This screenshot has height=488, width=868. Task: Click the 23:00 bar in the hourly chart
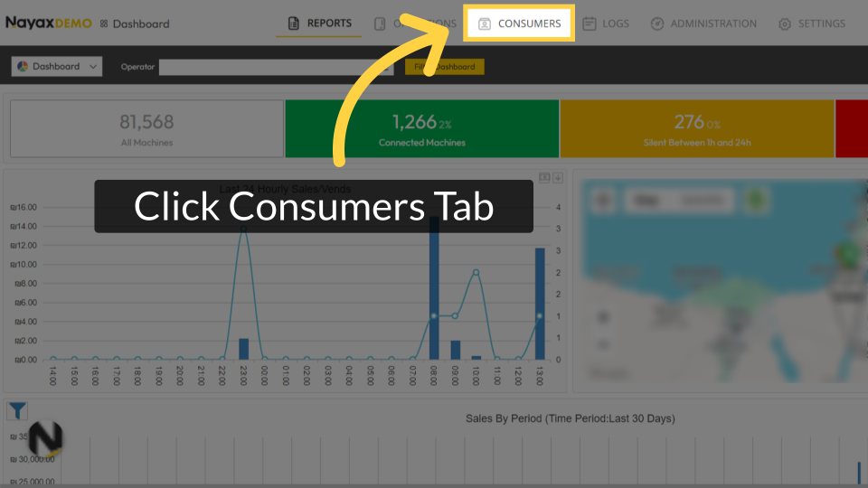[x=243, y=349]
